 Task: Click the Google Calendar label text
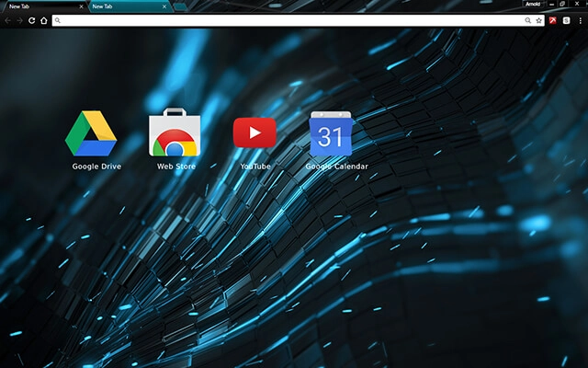pyautogui.click(x=337, y=167)
